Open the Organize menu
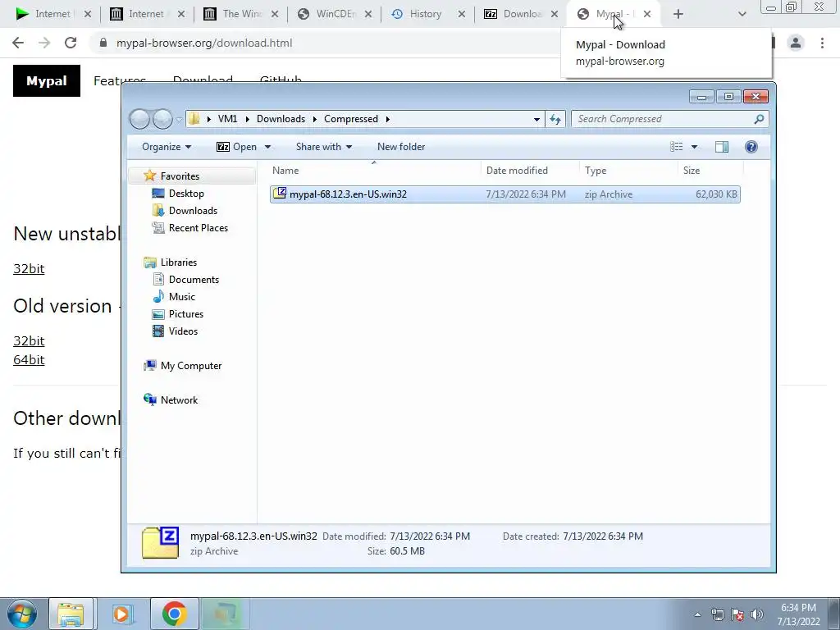Screen dimensions: 840x630 166,147
